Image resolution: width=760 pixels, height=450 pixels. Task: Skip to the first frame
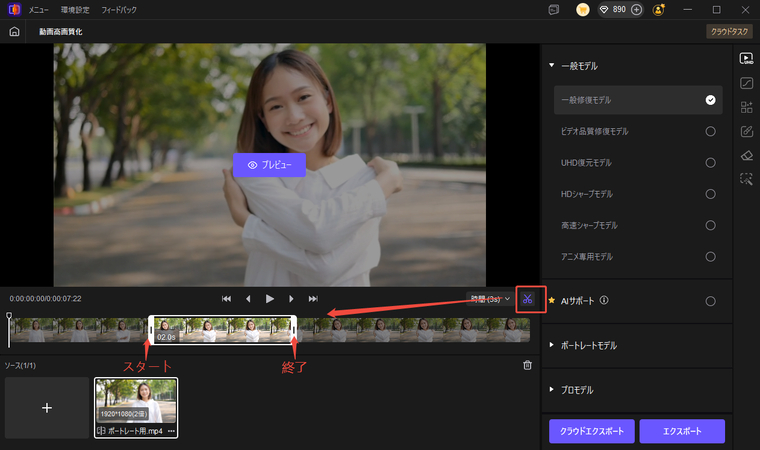227,298
